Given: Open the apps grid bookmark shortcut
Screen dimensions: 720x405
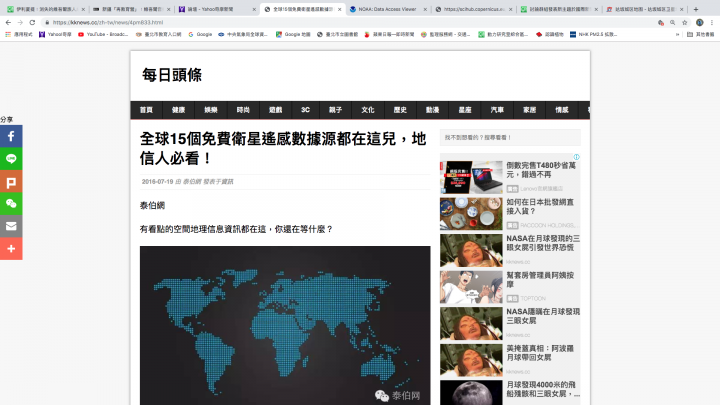Looking at the screenshot, I should click(x=19, y=34).
